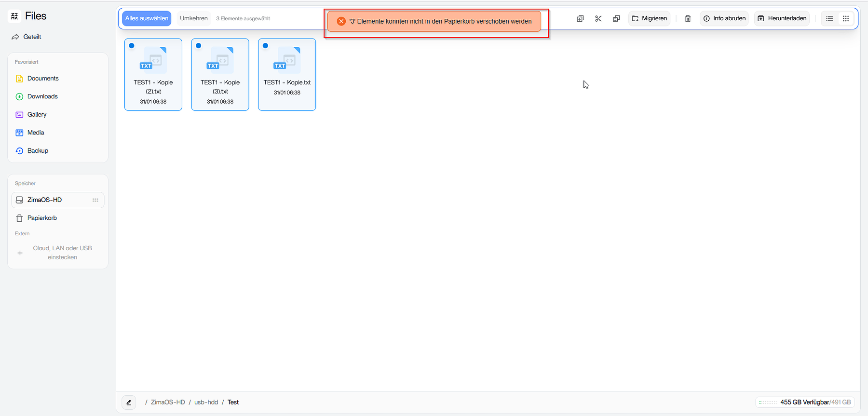This screenshot has height=416, width=868.
Task: Navigate to usb-hdd in breadcrumb
Action: coord(206,402)
